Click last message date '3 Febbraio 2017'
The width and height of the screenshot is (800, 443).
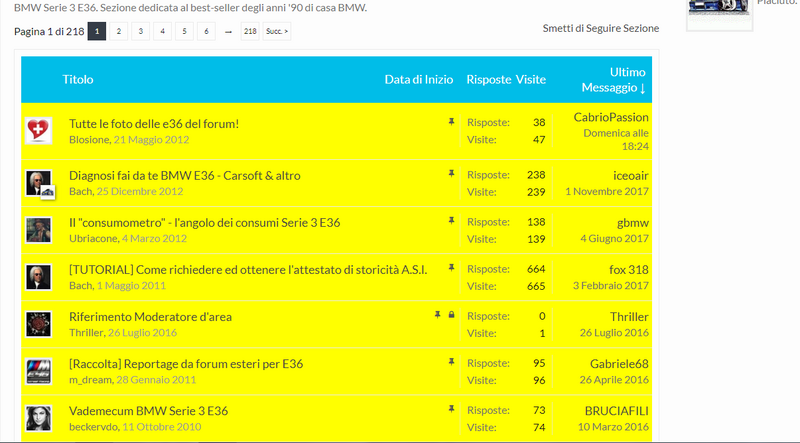(x=611, y=285)
